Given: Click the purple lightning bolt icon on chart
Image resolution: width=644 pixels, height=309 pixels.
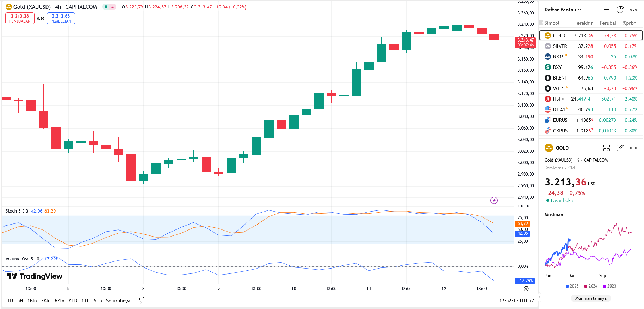Looking at the screenshot, I should [494, 200].
